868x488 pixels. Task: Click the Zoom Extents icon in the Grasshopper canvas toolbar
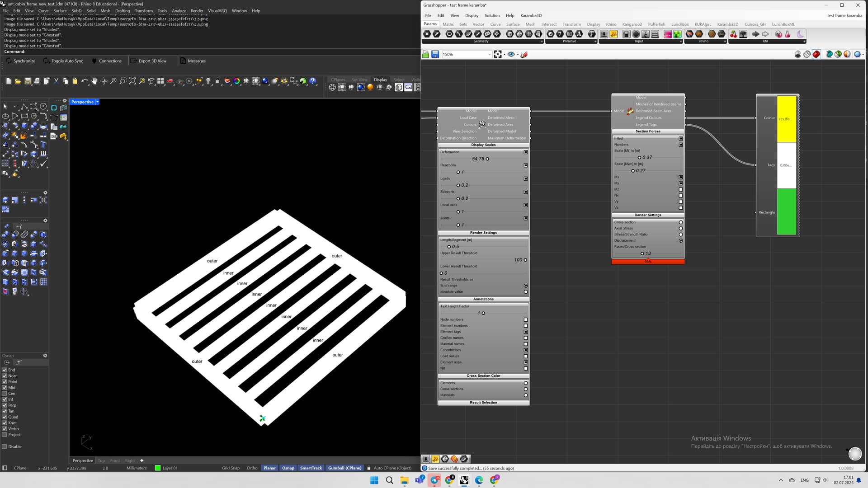click(498, 54)
